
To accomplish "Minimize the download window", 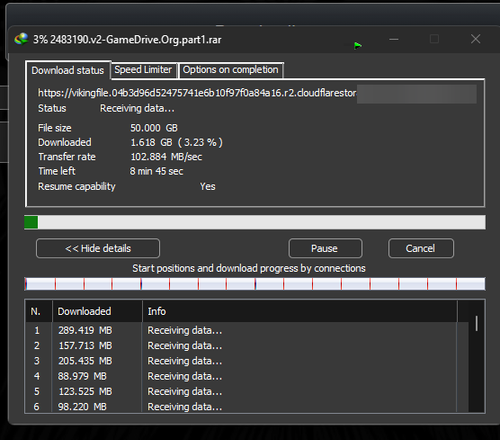I will [x=394, y=39].
